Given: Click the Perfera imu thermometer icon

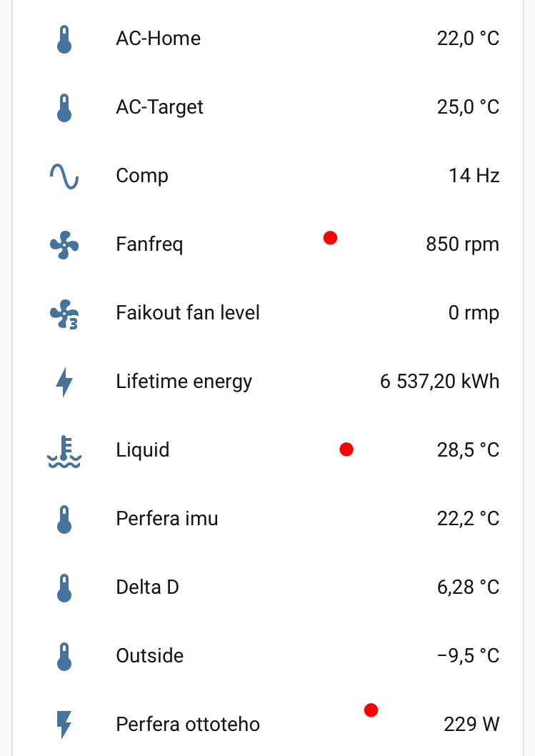Looking at the screenshot, I should (x=64, y=519).
